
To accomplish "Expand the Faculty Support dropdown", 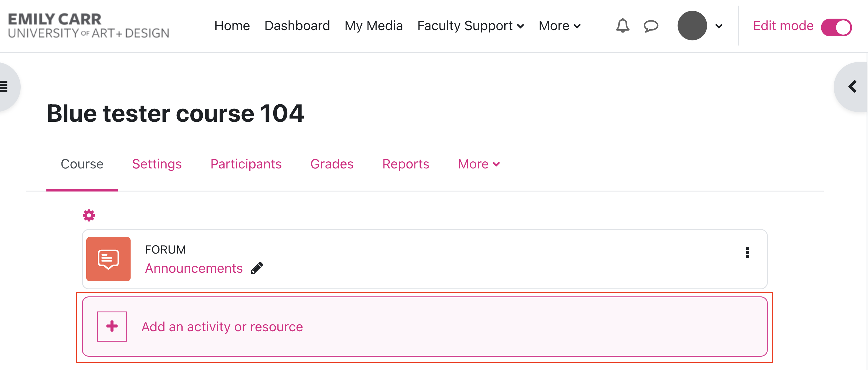I will click(x=471, y=26).
